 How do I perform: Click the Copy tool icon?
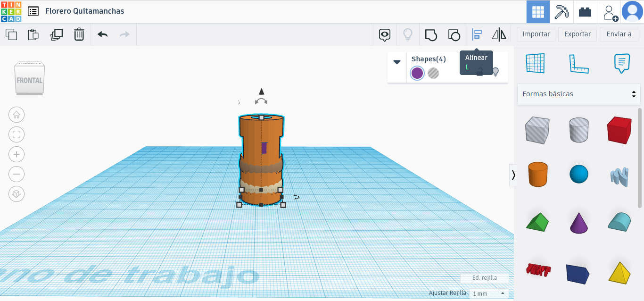pos(11,34)
